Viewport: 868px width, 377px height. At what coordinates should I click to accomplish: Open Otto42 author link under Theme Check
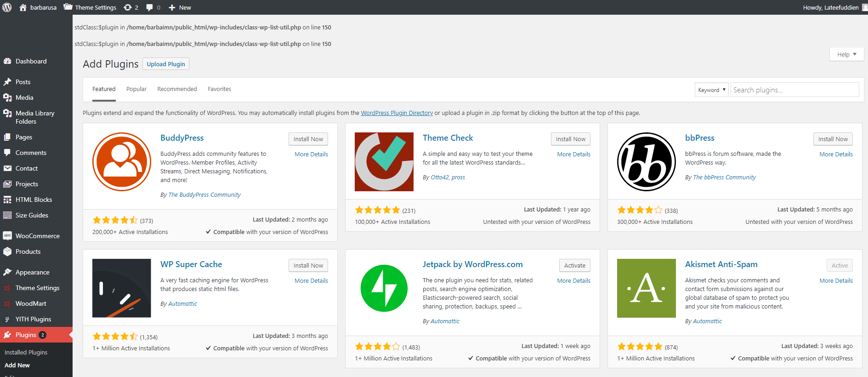tap(440, 177)
